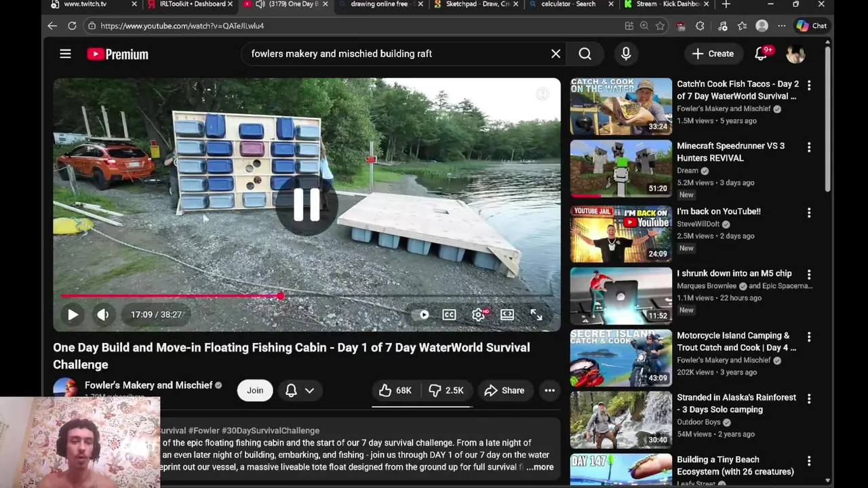Add page to favorites star icon
This screenshot has width=868, height=488.
pyautogui.click(x=660, y=26)
